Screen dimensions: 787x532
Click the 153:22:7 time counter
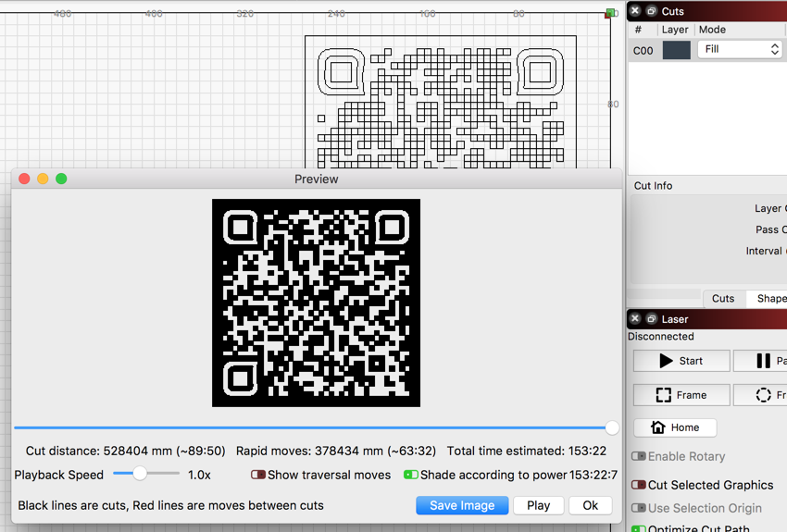[593, 475]
